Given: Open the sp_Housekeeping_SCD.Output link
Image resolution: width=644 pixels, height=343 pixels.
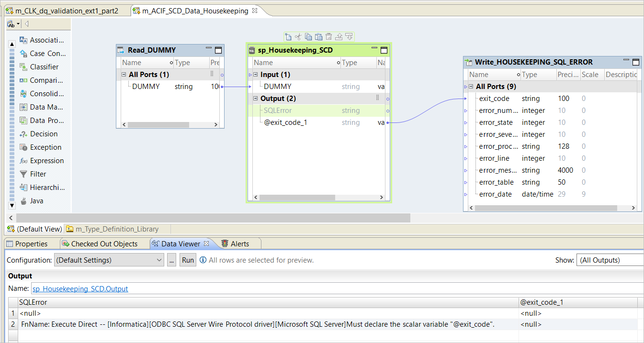Looking at the screenshot, I should tap(80, 289).
